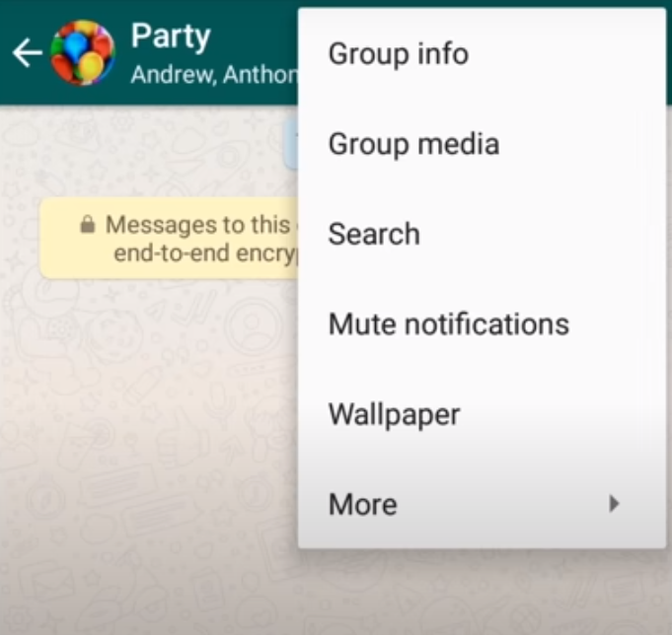Select Group media menu entry
The height and width of the screenshot is (635, 672).
483,144
